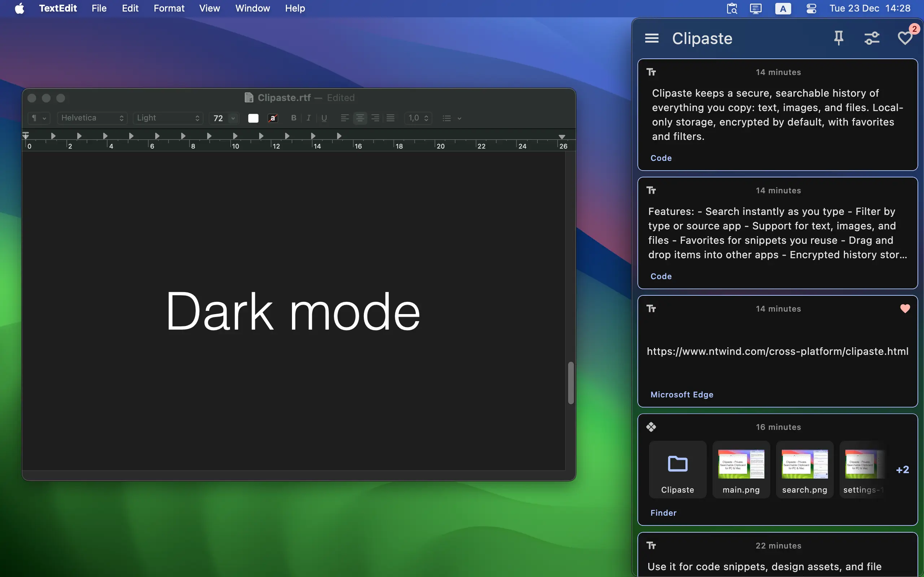Pin the Clipaste panel

838,38
